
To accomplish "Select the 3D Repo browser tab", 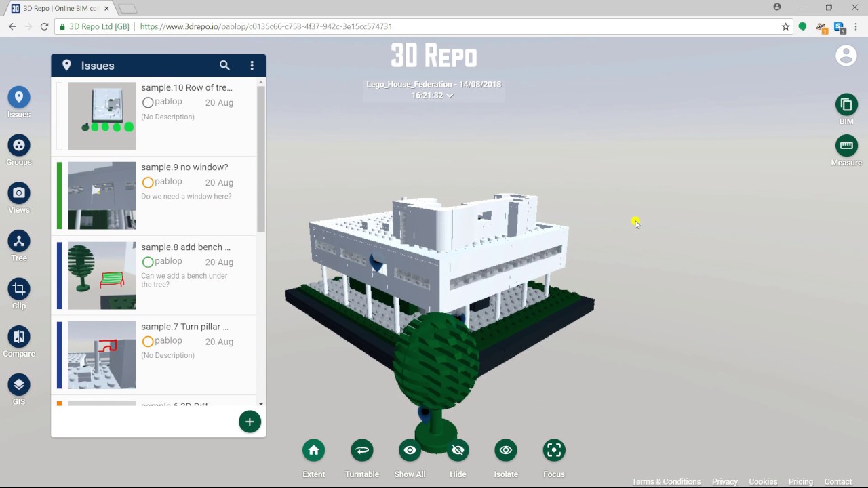I will click(60, 9).
